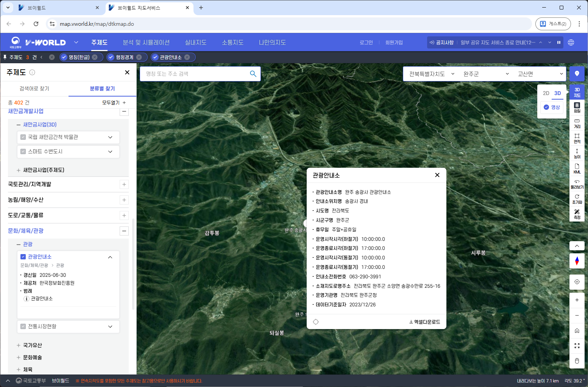Image resolution: width=588 pixels, height=387 pixels.
Task: Click the 초기화 reset icon
Action: tap(577, 199)
